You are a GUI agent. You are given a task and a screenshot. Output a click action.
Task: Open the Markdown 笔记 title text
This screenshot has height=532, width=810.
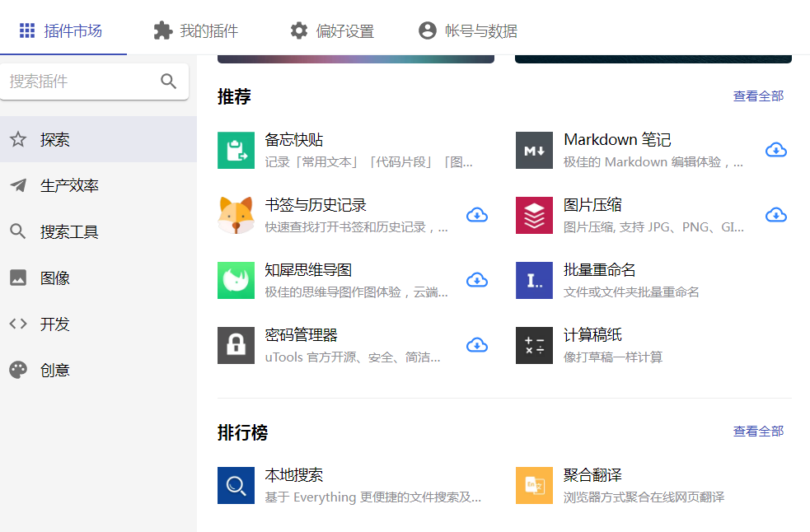[617, 140]
